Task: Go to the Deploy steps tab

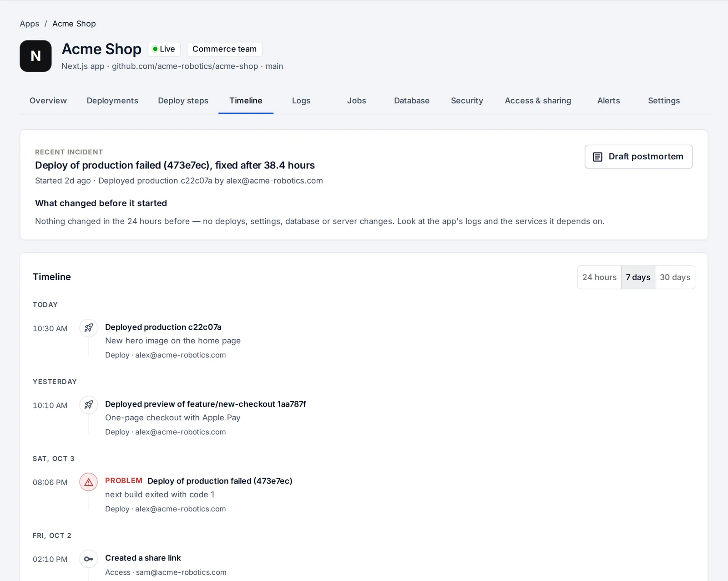Action: coord(183,101)
